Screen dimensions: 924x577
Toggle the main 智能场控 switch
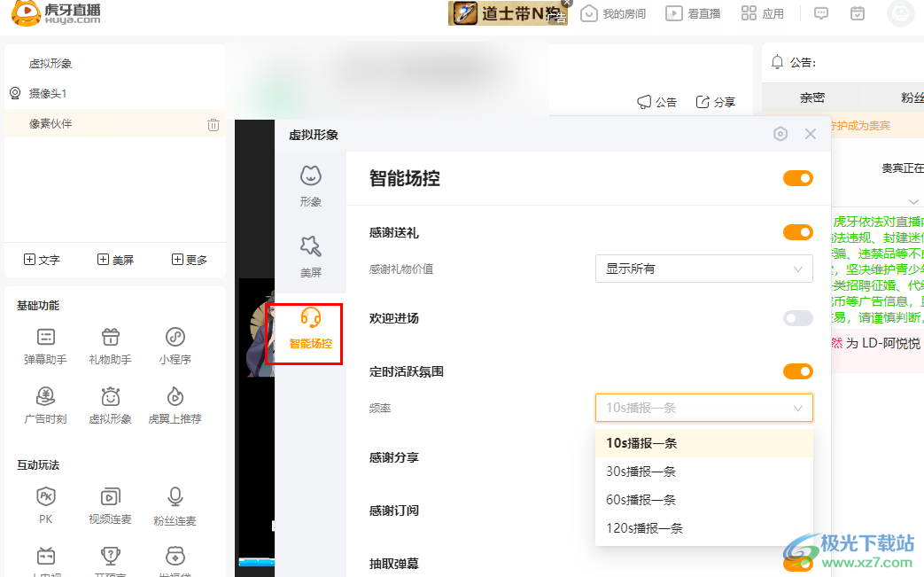pos(798,178)
